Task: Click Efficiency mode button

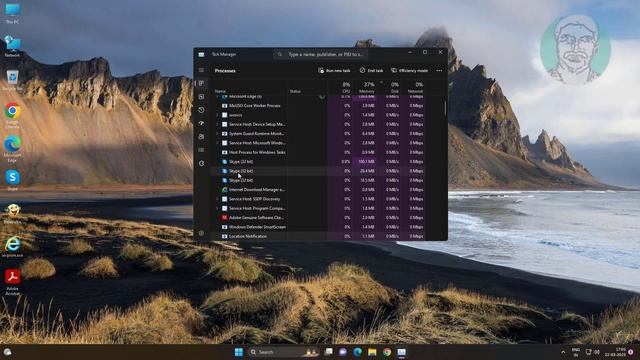Action: click(x=409, y=71)
